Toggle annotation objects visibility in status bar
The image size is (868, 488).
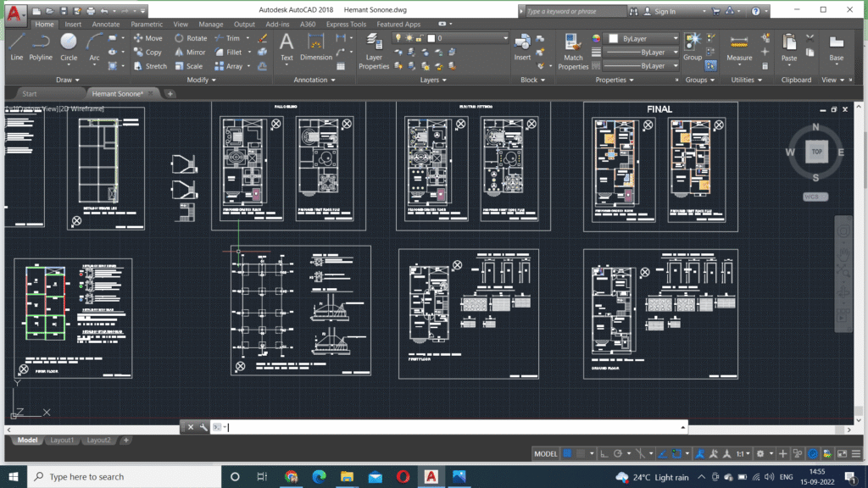[699, 454]
